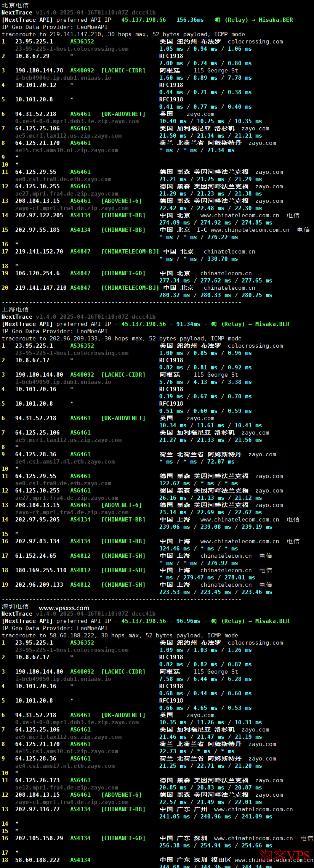Select the 北京电信 section heading
The width and height of the screenshot is (314, 868).
[x=15, y=5]
